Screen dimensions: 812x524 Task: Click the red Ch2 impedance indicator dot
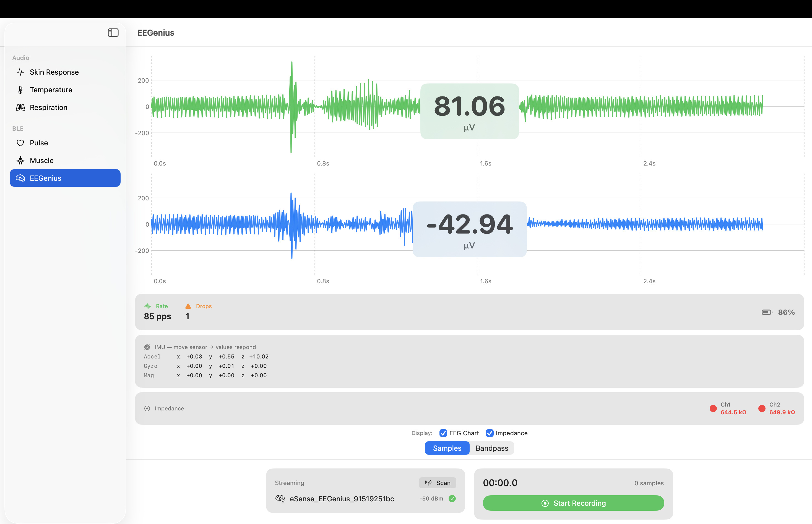click(x=762, y=409)
